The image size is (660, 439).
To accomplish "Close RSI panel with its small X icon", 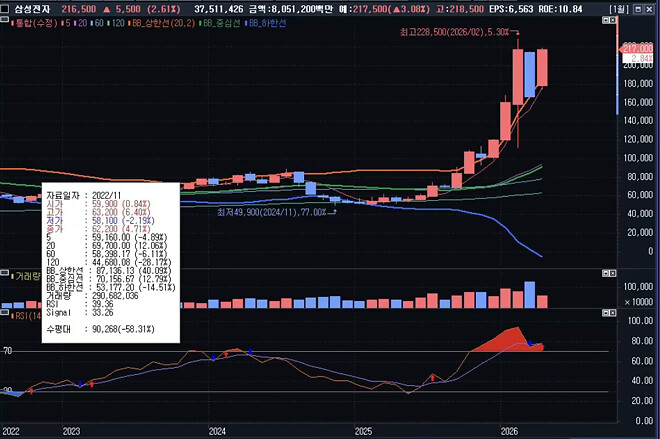I will tap(612, 313).
